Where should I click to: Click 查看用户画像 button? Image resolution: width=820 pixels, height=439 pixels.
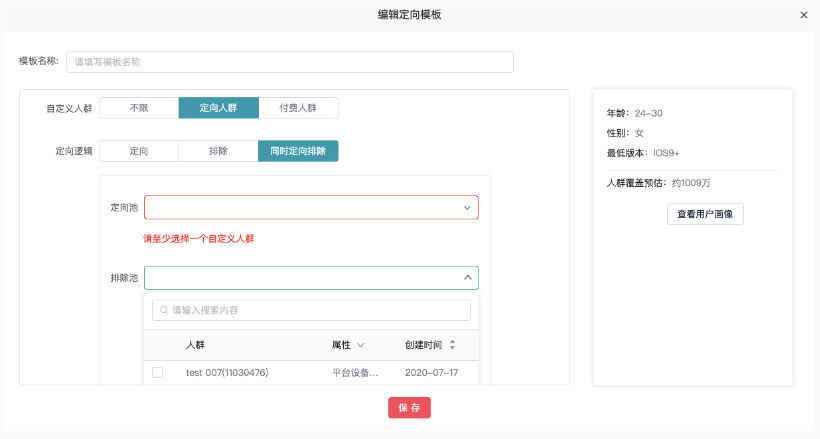click(705, 214)
